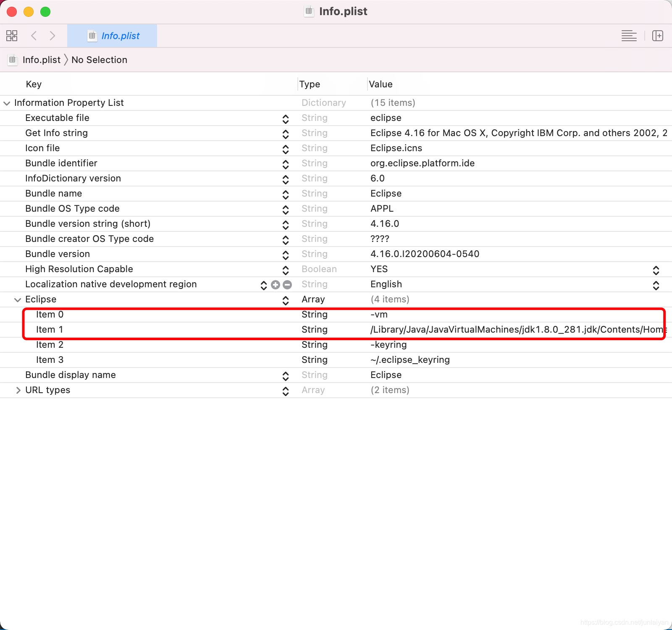The width and height of the screenshot is (672, 630).
Task: Open key stepper for Bundle creator OS Type code
Action: tap(286, 240)
